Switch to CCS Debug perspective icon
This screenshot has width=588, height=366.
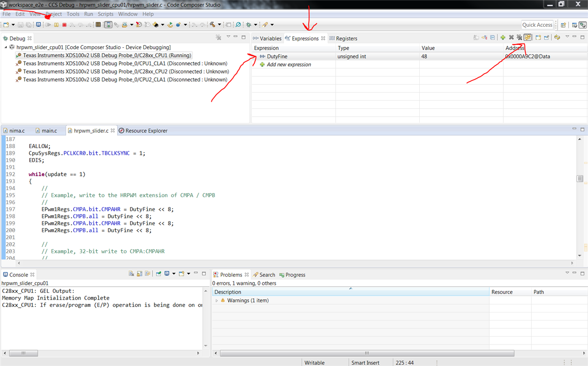[x=583, y=25]
